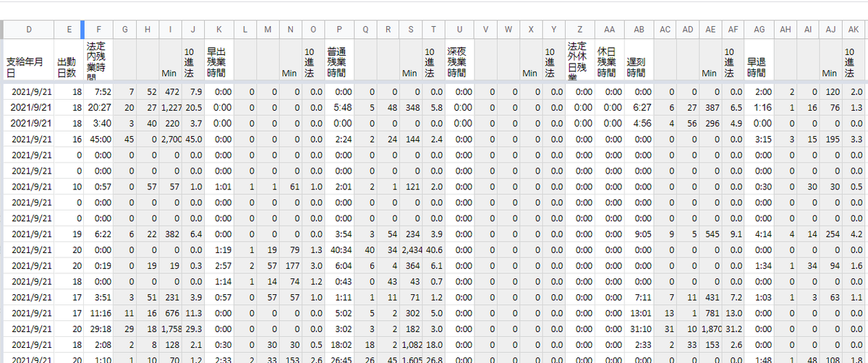Select the cell containing 45:00
The width and height of the screenshot is (868, 363).
pyautogui.click(x=98, y=139)
